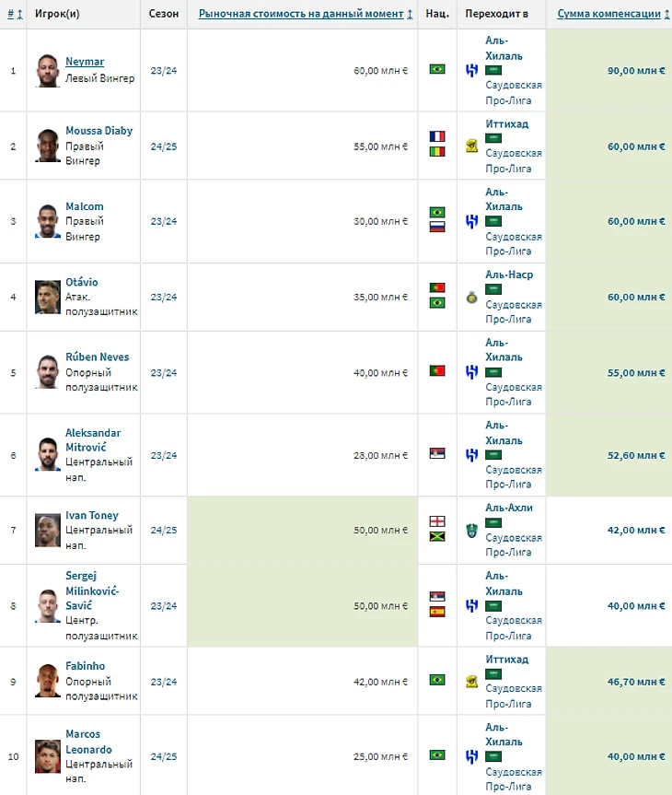Open Neymar's player profile link

pyautogui.click(x=85, y=62)
